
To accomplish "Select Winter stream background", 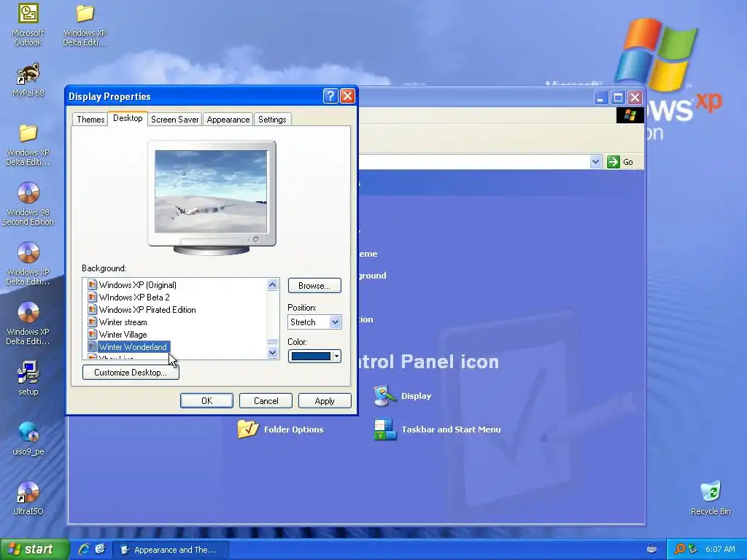I will pos(123,322).
